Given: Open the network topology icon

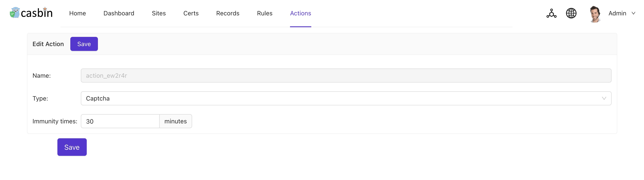Looking at the screenshot, I should tap(551, 13).
